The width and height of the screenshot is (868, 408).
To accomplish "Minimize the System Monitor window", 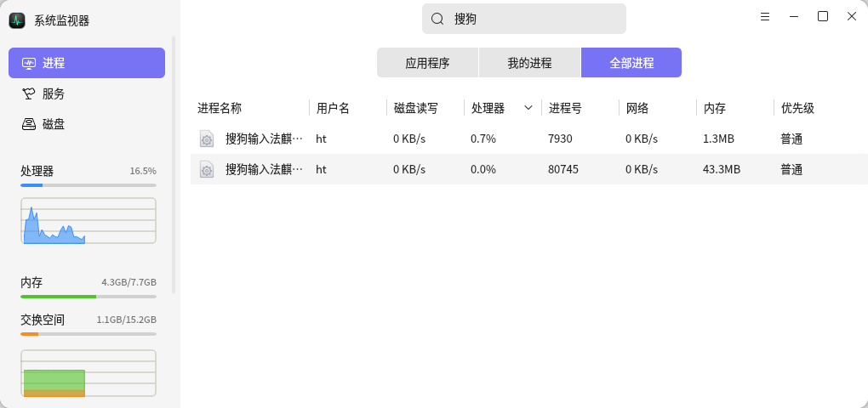I will tap(794, 17).
